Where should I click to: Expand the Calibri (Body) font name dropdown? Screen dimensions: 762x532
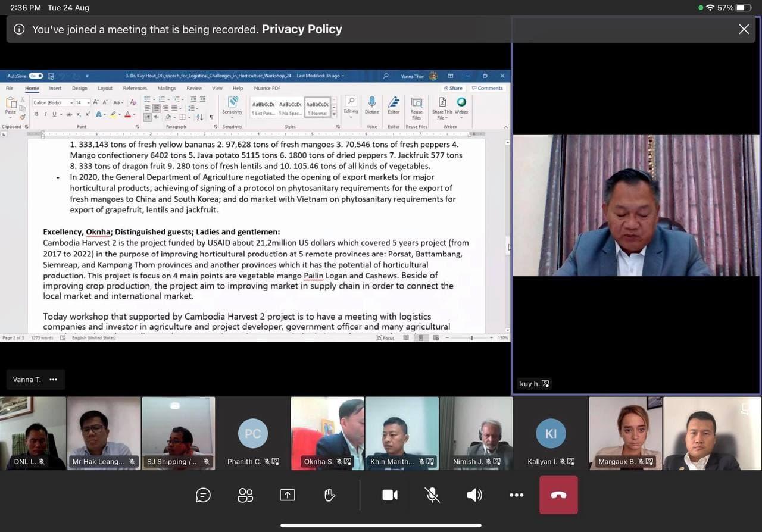[x=71, y=102]
